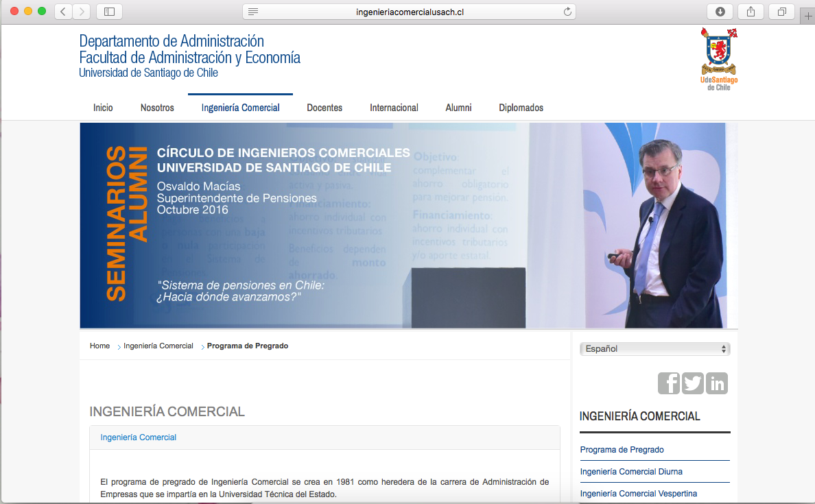Open Reader view icon in address bar
815x504 pixels.
253,12
